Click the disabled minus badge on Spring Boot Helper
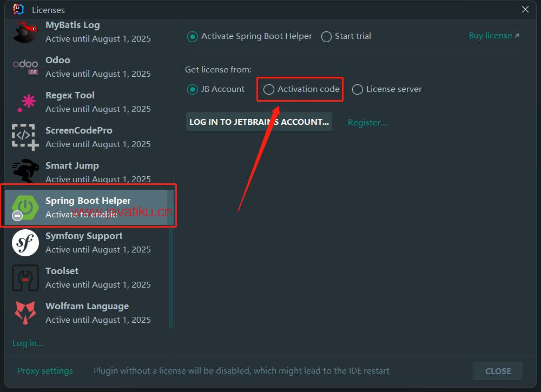 (x=17, y=216)
